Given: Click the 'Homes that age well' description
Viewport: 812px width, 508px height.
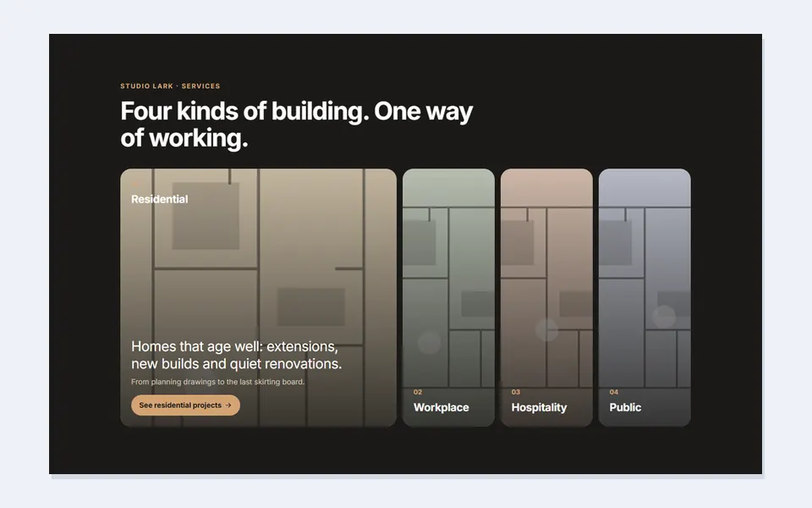Looking at the screenshot, I should 236,355.
